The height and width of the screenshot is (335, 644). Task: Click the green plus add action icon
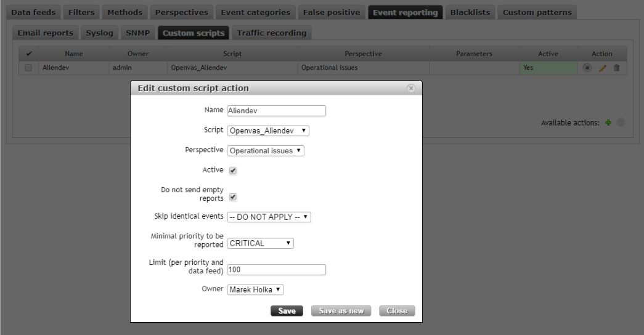coord(609,123)
